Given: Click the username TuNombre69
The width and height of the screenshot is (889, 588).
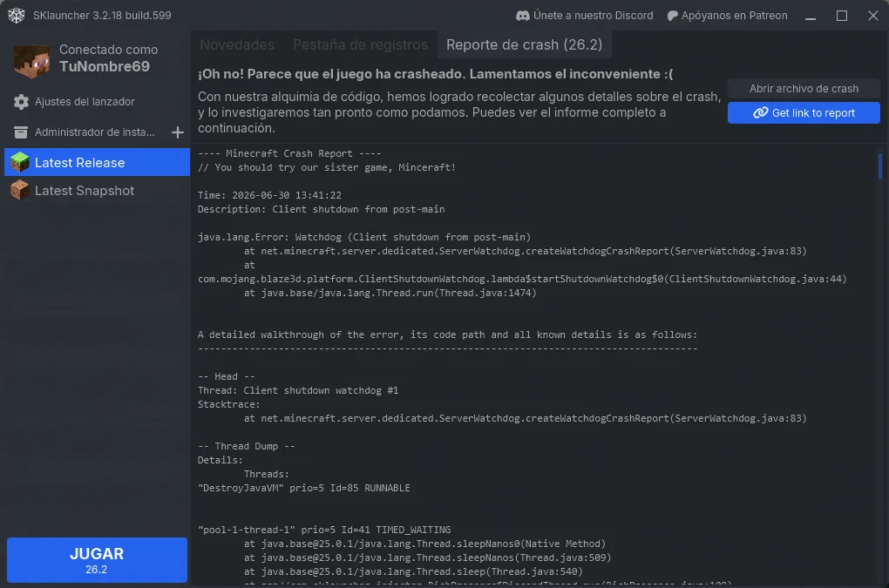Looking at the screenshot, I should 105,66.
